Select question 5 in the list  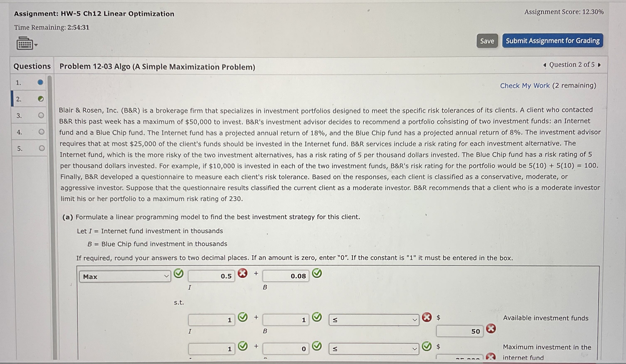tap(29, 148)
